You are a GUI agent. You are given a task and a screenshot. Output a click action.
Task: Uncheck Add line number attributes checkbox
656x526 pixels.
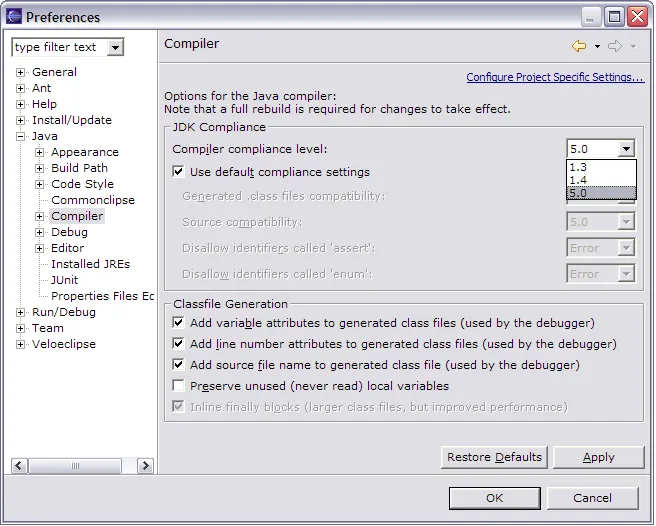click(x=178, y=344)
